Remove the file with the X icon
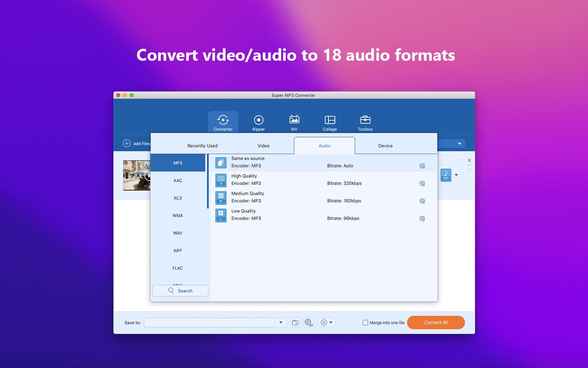The width and height of the screenshot is (588, 368). [469, 160]
